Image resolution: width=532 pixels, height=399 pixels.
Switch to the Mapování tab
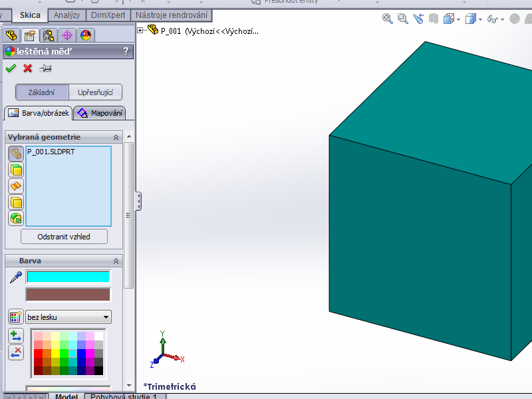coord(100,113)
